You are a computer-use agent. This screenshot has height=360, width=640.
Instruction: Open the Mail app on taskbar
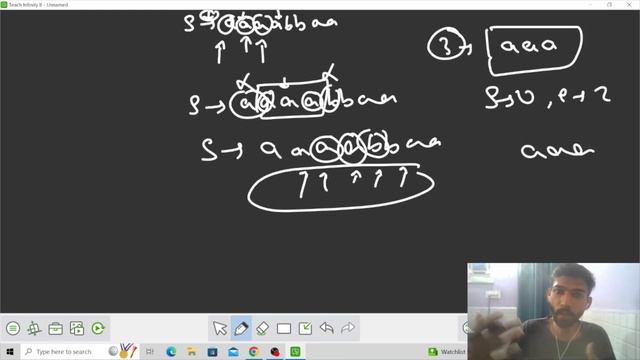click(233, 351)
